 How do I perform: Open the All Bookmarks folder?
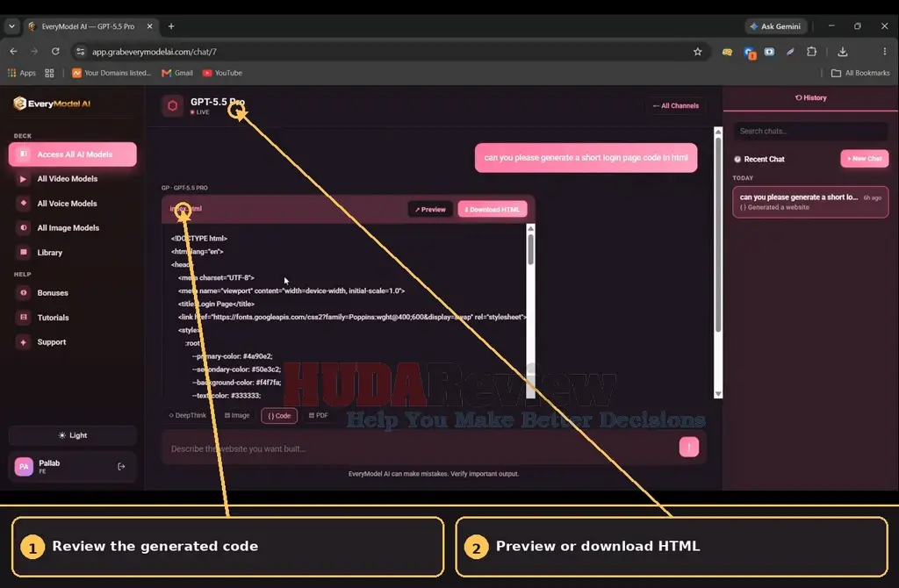pyautogui.click(x=860, y=73)
